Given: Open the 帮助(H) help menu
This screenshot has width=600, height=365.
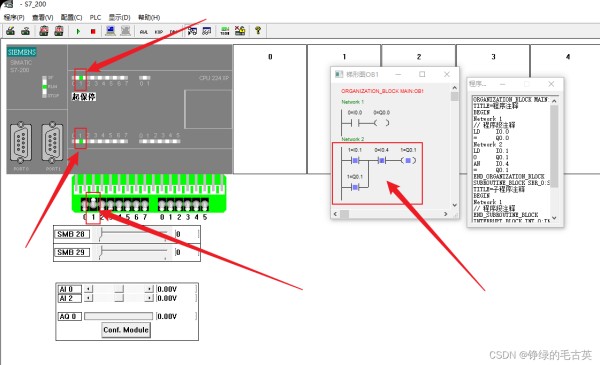Looking at the screenshot, I should [149, 17].
